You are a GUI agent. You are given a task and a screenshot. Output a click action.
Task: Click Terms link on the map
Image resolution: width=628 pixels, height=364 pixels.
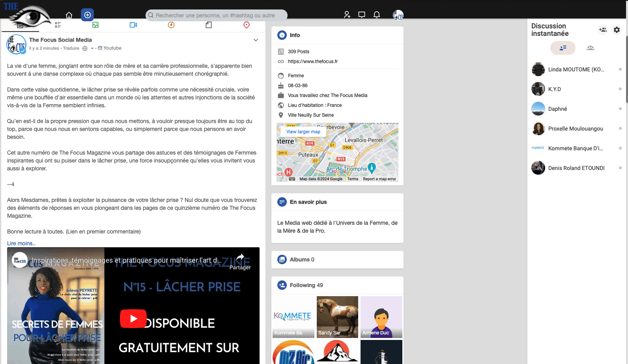pos(353,179)
